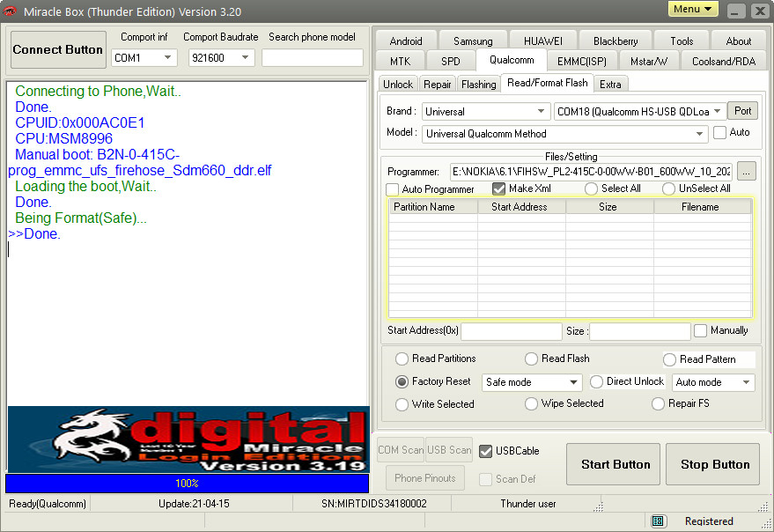
Task: Open the Unlock sub-tab
Action: tap(398, 85)
